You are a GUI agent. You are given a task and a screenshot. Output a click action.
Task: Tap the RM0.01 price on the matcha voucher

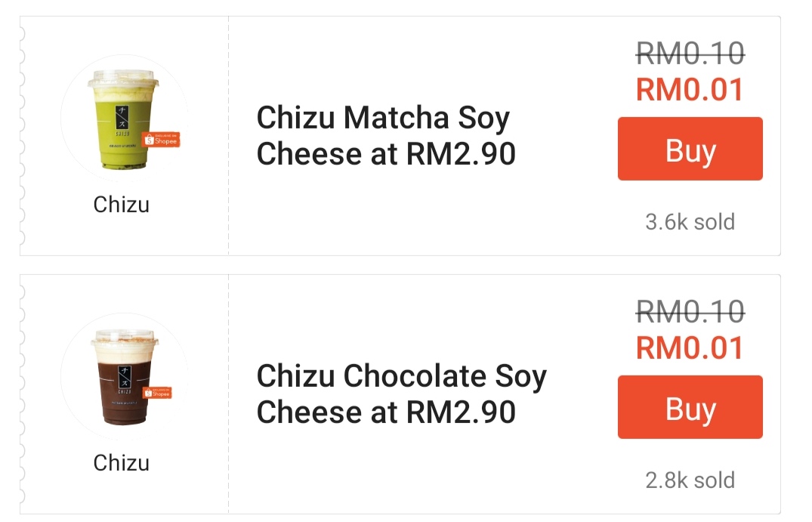pyautogui.click(x=690, y=90)
